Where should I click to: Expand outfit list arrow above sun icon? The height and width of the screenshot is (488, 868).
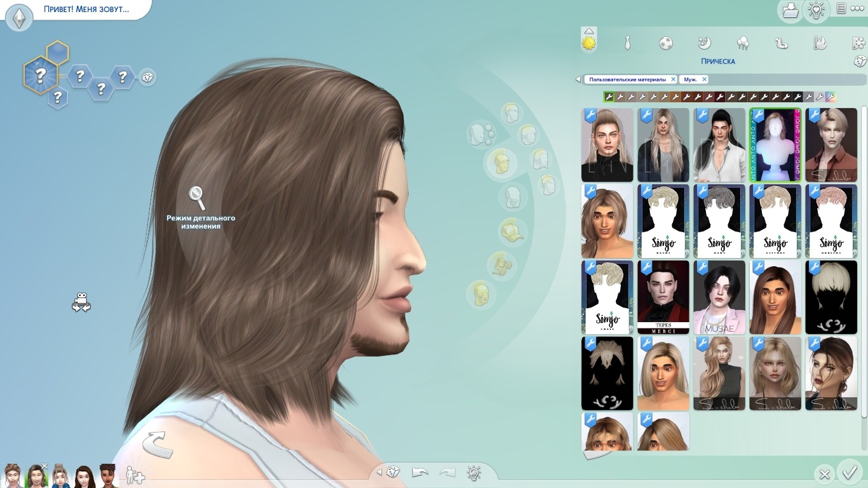pos(589,30)
